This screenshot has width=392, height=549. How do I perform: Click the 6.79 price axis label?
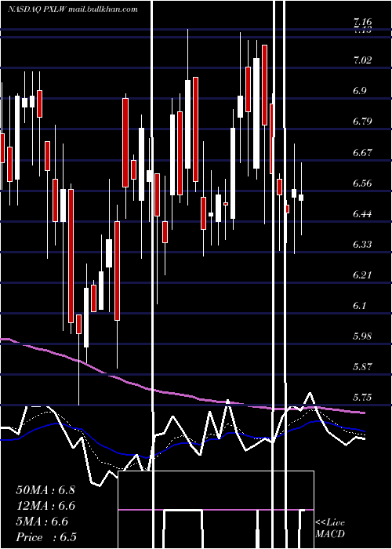tap(362, 122)
